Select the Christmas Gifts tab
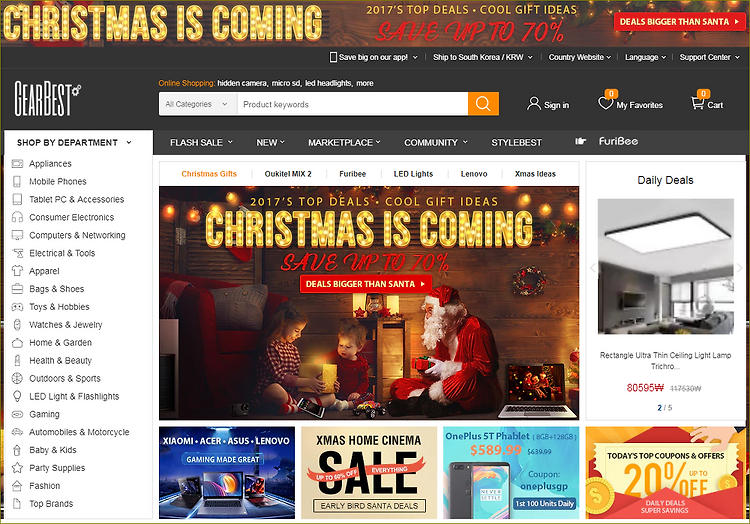750x524 pixels. [x=209, y=174]
